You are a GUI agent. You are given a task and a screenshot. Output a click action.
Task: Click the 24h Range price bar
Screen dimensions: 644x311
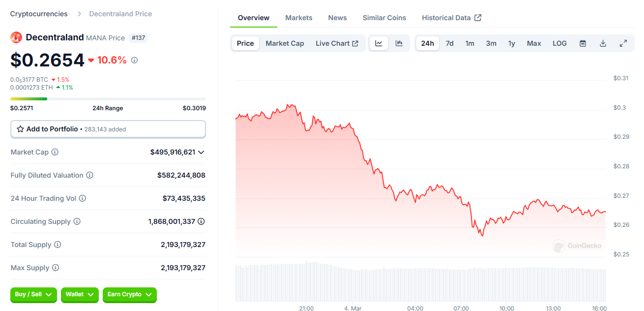[x=108, y=99]
